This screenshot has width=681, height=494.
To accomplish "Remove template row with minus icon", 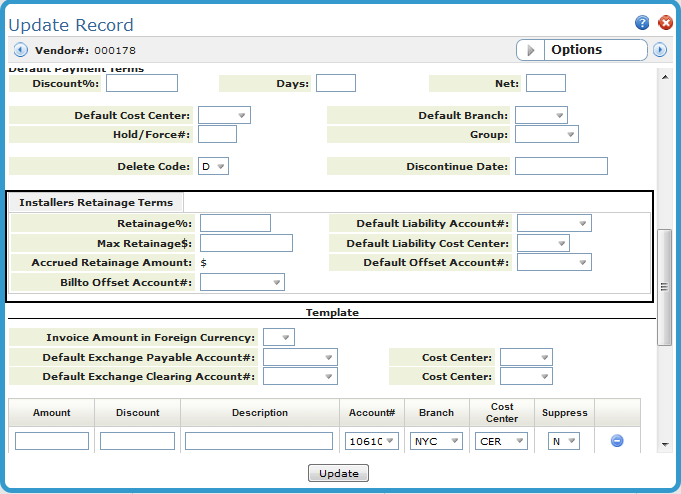I will 617,441.
